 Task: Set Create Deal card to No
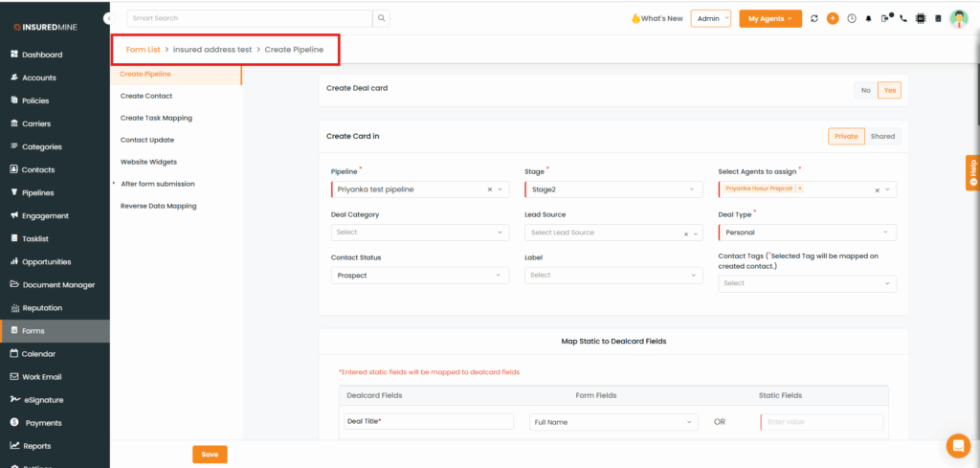865,90
